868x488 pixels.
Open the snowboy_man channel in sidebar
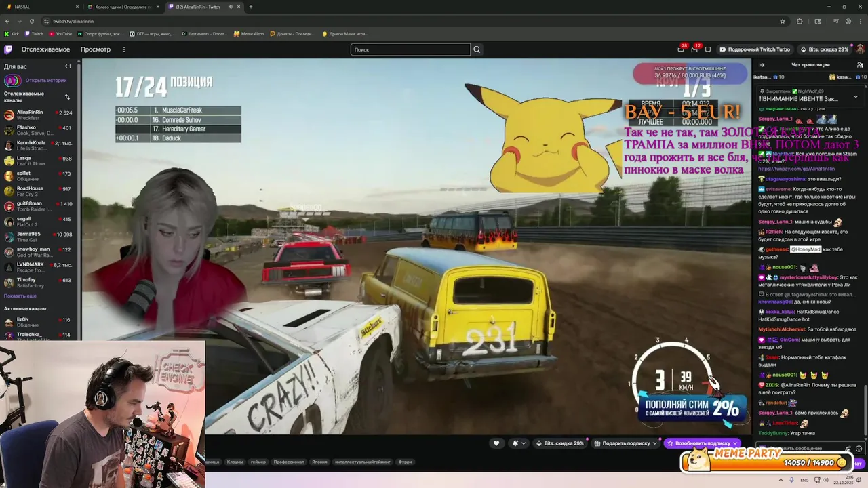39,251
